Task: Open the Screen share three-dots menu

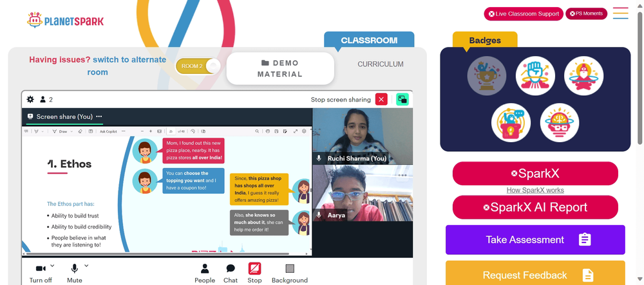Action: point(99,116)
